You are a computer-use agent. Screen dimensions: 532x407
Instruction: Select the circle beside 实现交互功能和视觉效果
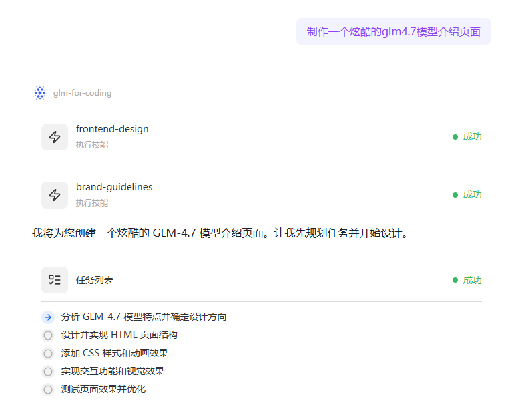[47, 372]
